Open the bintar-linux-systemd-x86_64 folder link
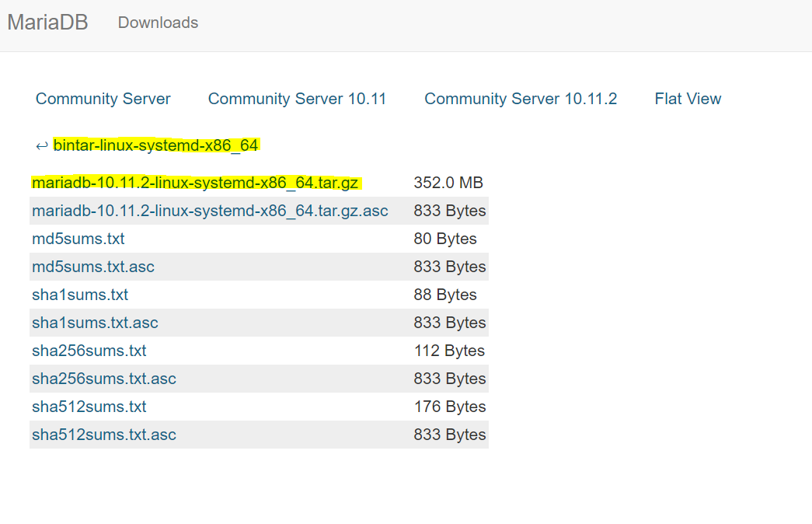This screenshot has width=812, height=524. [155, 145]
